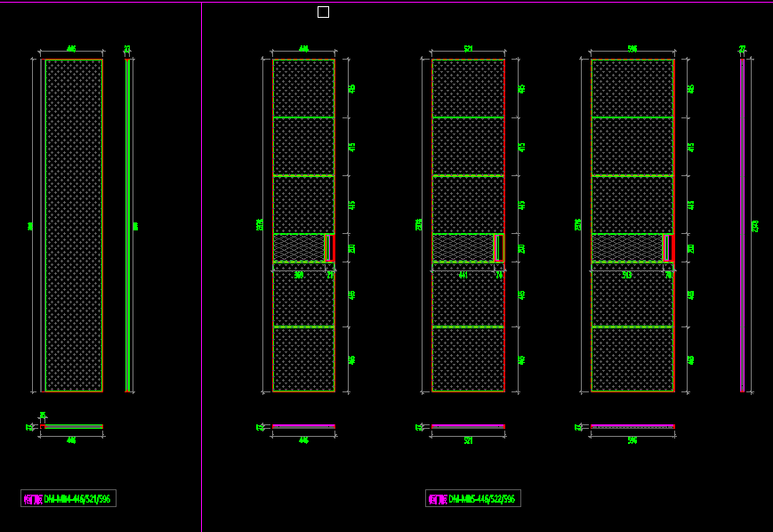Click the plan-view bar under the left panel

pyautogui.click(x=71, y=426)
